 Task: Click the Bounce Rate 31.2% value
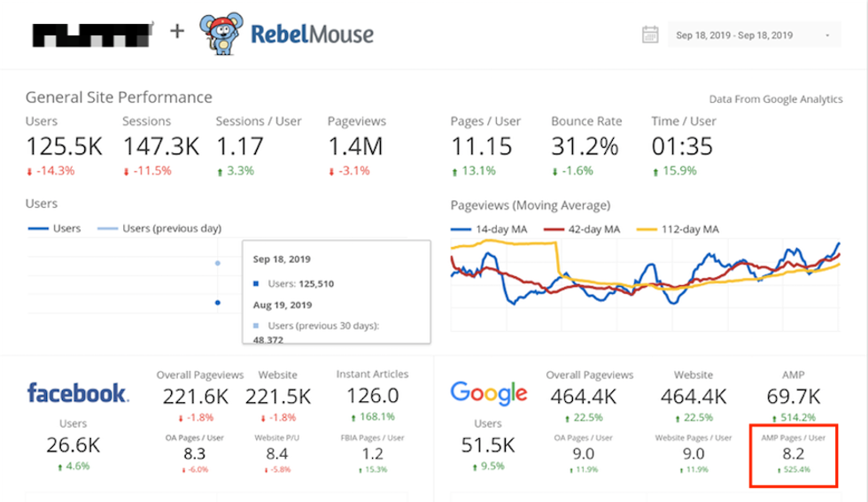pos(584,145)
